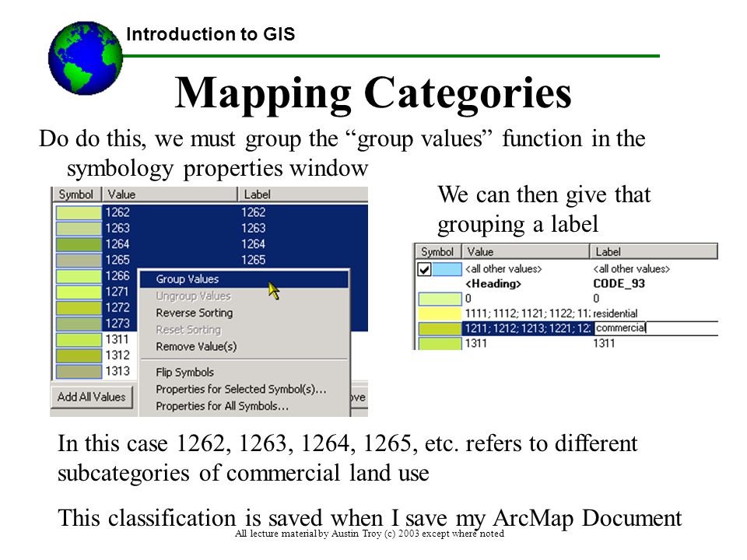The height and width of the screenshot is (560, 747).
Task: Select value 1263 in the Value column
Action: (x=117, y=228)
